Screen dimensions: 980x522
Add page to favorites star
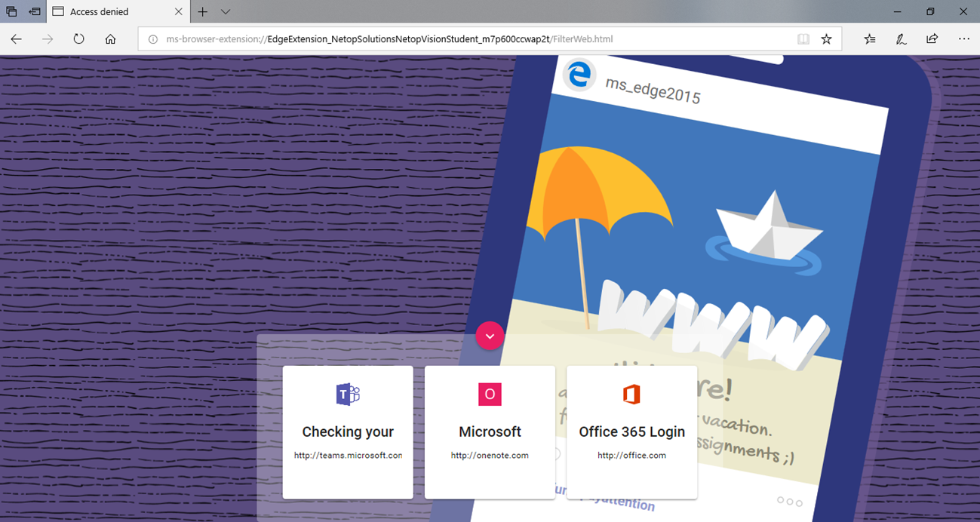click(826, 39)
